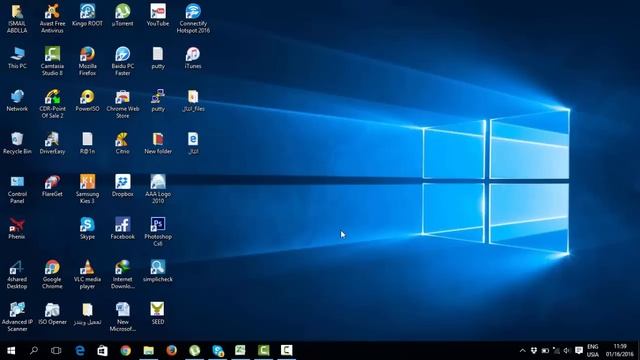The image size is (640, 360).
Task: Select the 4shared Desktop icon
Action: (17, 275)
